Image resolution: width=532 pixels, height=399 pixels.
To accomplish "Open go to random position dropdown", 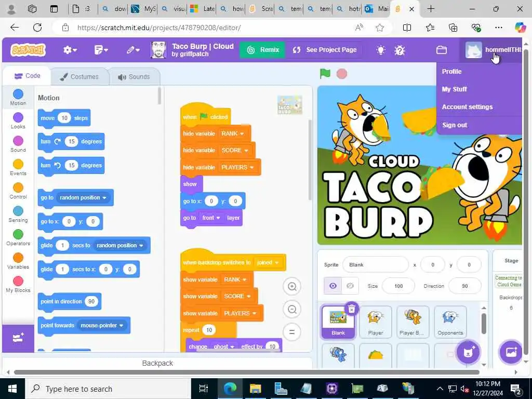I will point(83,197).
